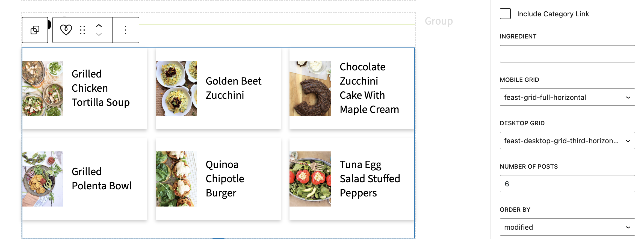Screen dimensions: 644x239
Task: Expand the Desktop Grid dropdown
Action: click(567, 141)
